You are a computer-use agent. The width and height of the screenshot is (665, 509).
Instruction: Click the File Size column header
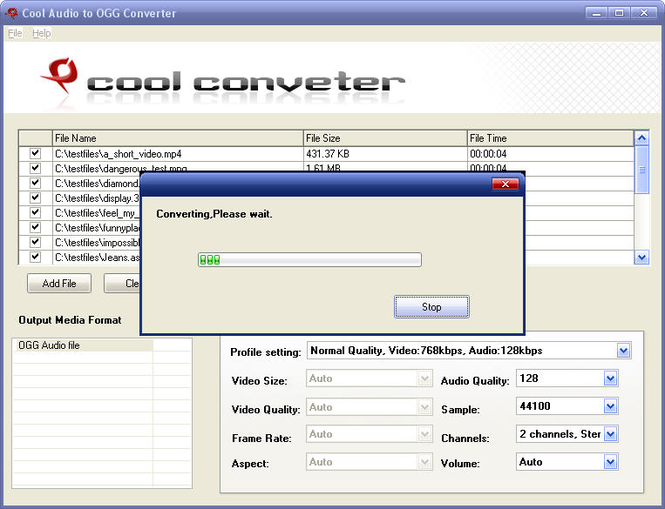[x=385, y=138]
